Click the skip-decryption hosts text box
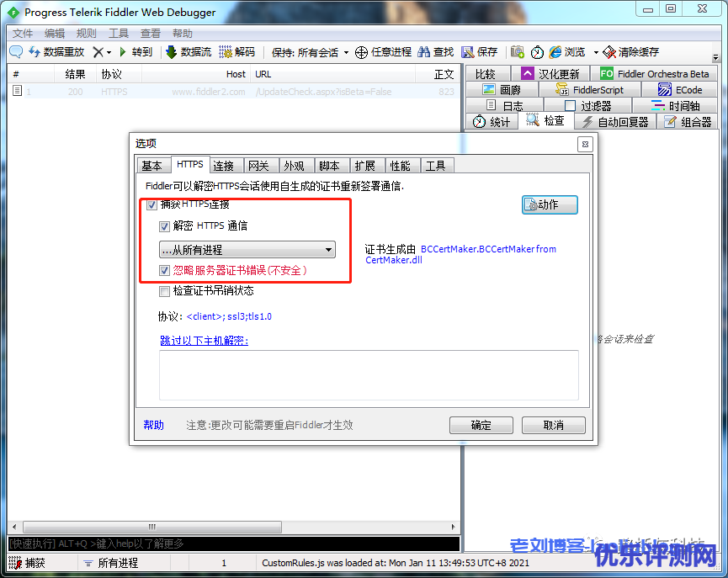 point(369,374)
